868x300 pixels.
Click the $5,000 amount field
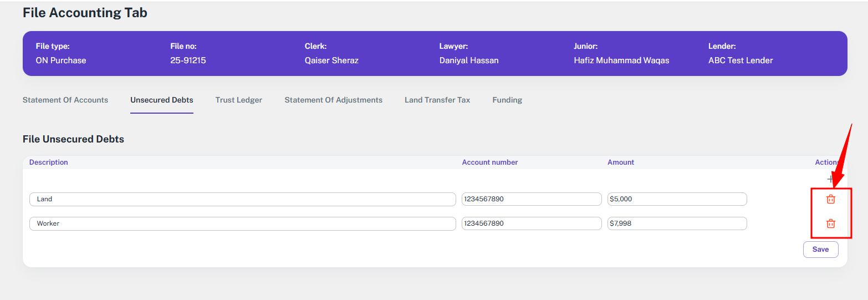pyautogui.click(x=677, y=199)
